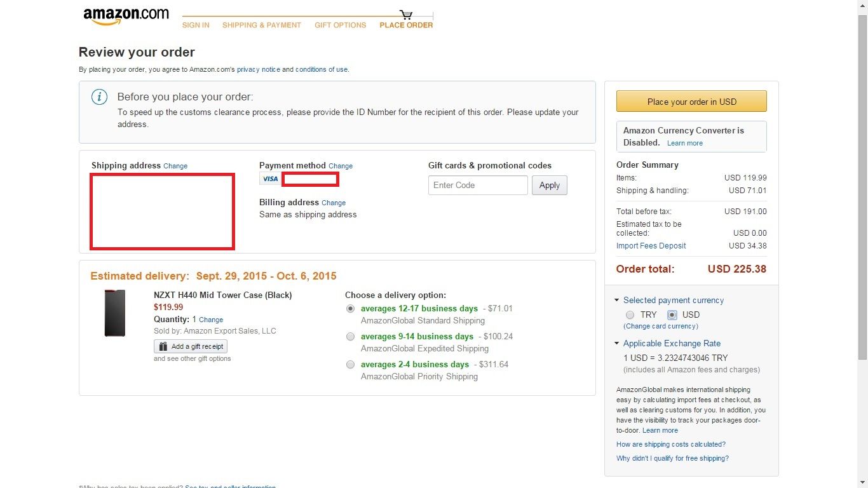Image resolution: width=868 pixels, height=488 pixels.
Task: Change the billing address
Action: (334, 203)
